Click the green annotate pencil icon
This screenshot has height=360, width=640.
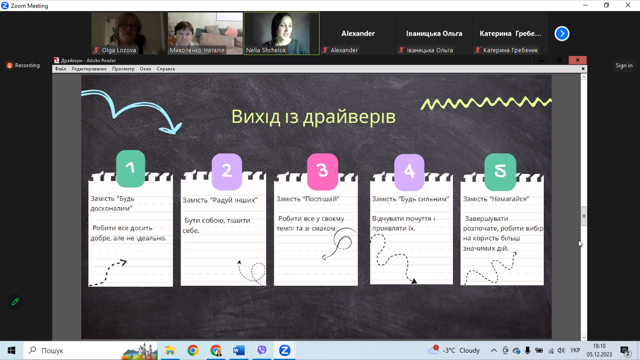click(x=15, y=302)
